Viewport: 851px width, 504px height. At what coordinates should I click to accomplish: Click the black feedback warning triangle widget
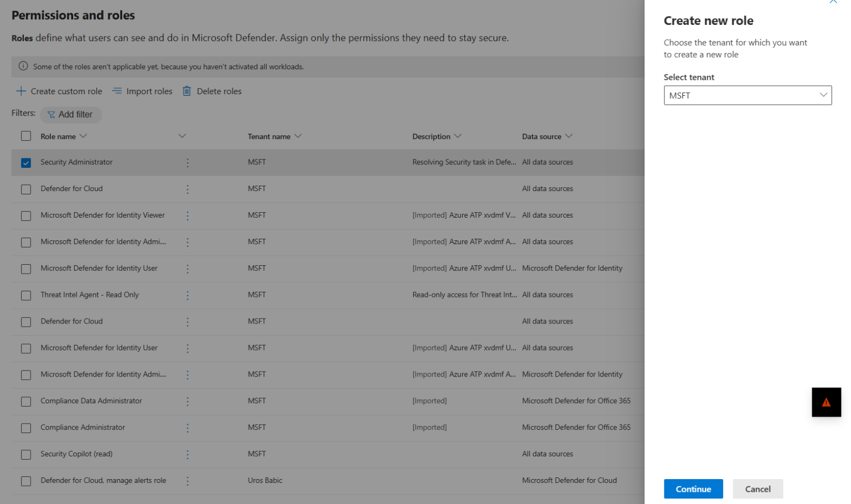point(826,402)
